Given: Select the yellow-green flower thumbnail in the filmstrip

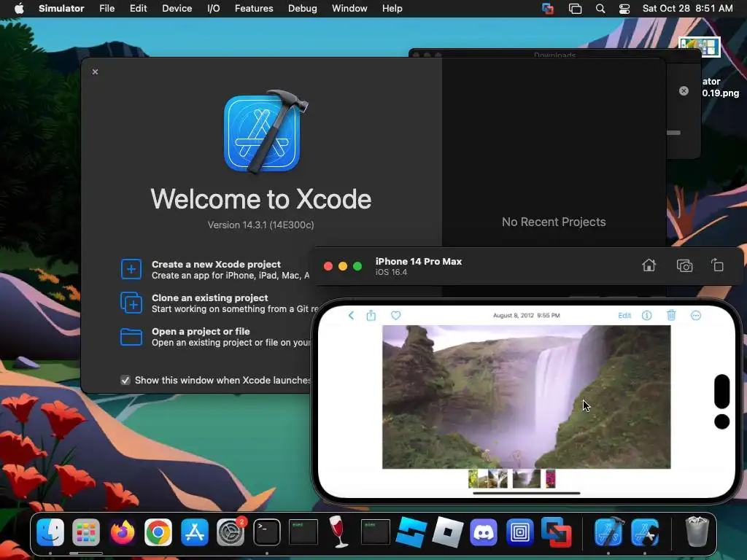Looking at the screenshot, I should tap(473, 479).
